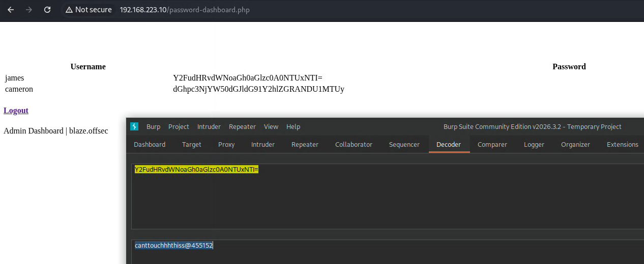The width and height of the screenshot is (644, 264).
Task: Reload the page with refresh icon
Action: pos(47,10)
